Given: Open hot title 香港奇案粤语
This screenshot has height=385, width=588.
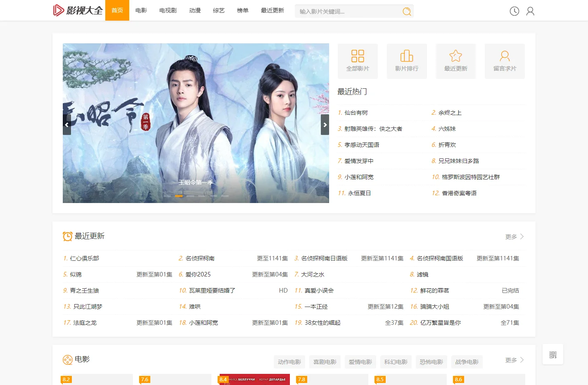Looking at the screenshot, I should [x=459, y=193].
